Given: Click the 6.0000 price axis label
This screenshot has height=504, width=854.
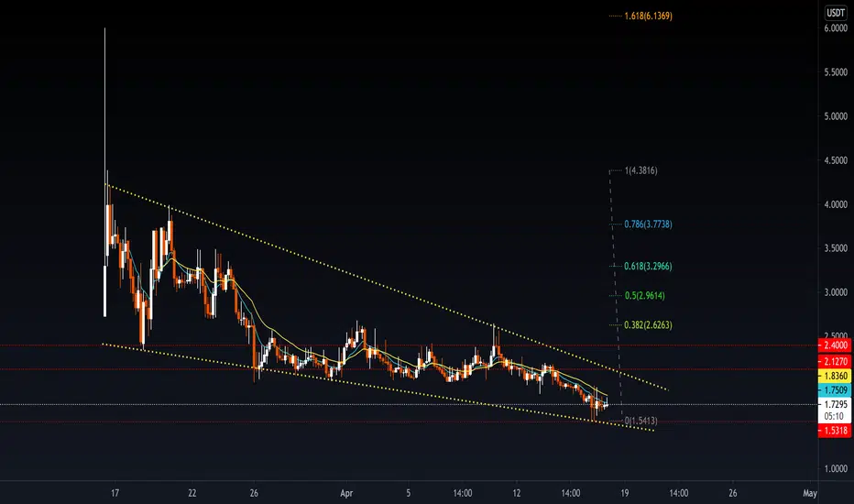Looking at the screenshot, I should (x=836, y=27).
